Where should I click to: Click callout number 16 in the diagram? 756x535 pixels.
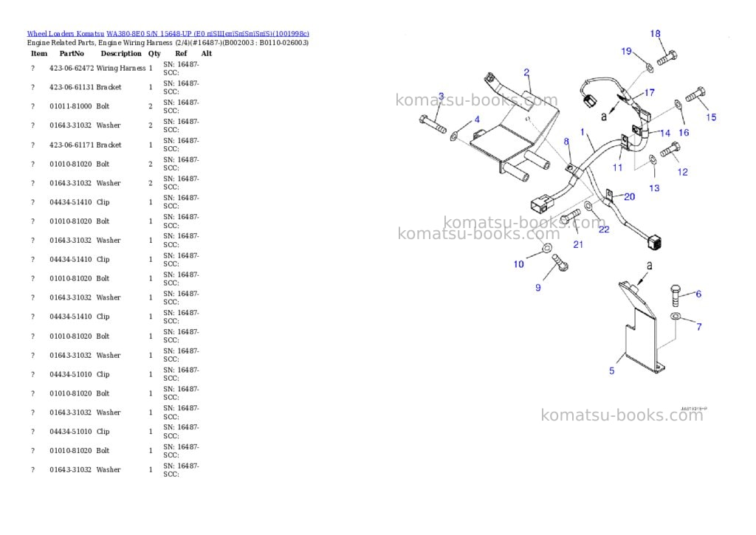(684, 133)
